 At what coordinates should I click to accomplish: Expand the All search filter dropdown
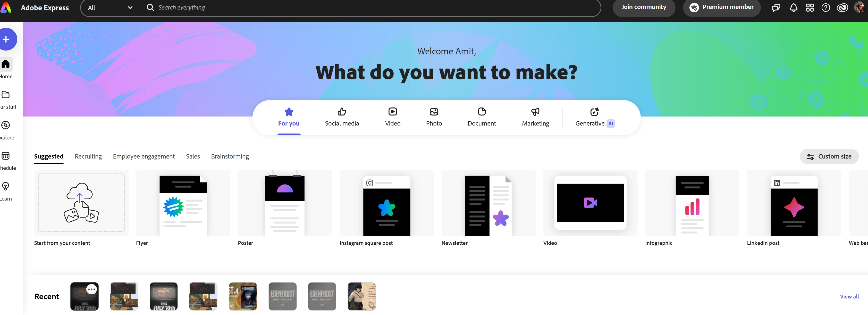click(110, 8)
